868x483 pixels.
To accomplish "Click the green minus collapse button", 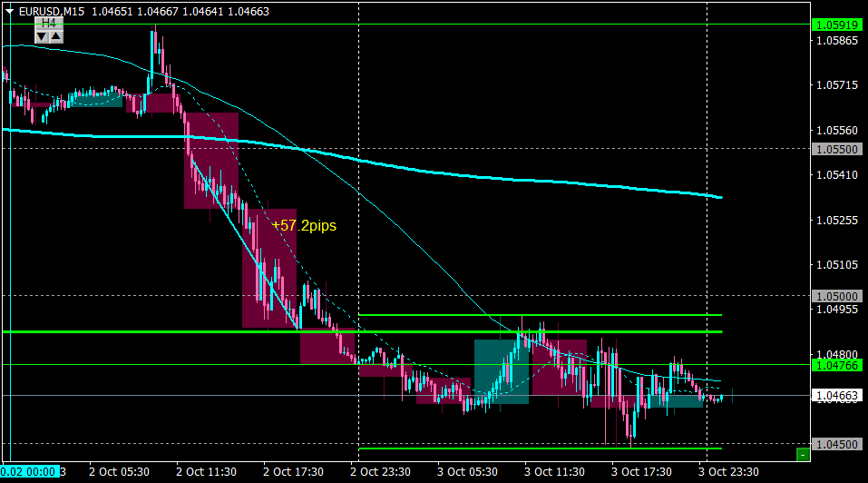I will [x=803, y=455].
